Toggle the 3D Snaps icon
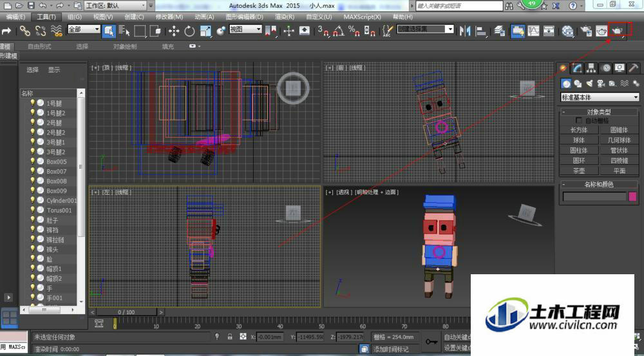This screenshot has height=356, width=644. tap(323, 31)
